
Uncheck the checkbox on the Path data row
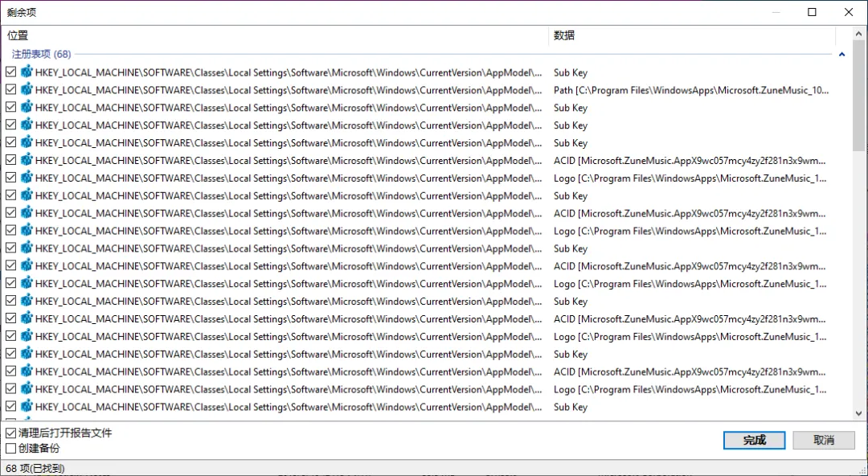11,90
